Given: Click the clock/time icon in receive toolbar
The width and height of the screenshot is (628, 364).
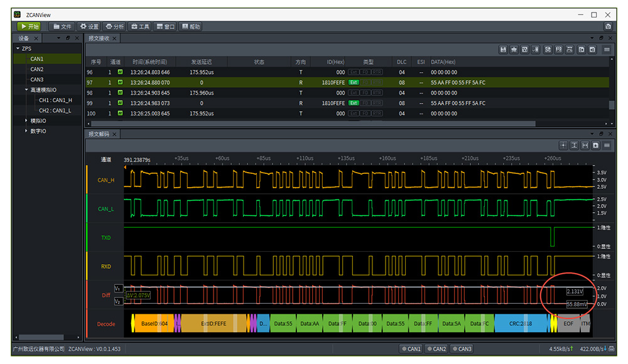Looking at the screenshot, I should (x=548, y=50).
